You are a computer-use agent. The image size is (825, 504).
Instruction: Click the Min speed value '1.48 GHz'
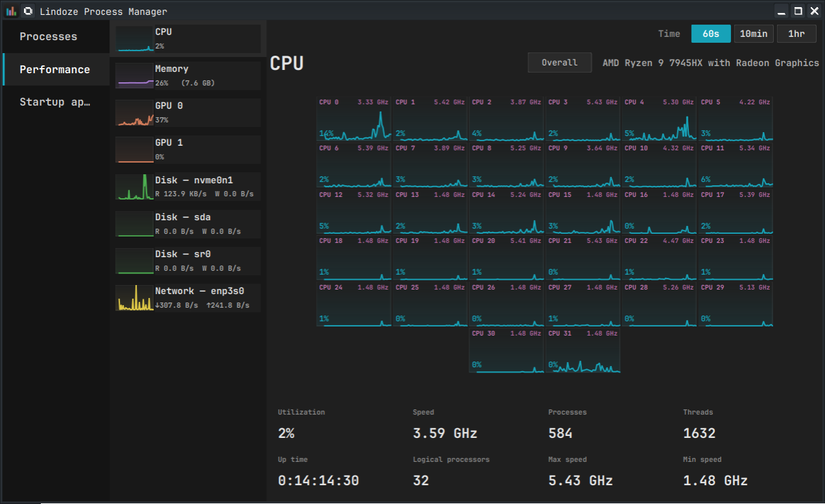[x=715, y=481]
